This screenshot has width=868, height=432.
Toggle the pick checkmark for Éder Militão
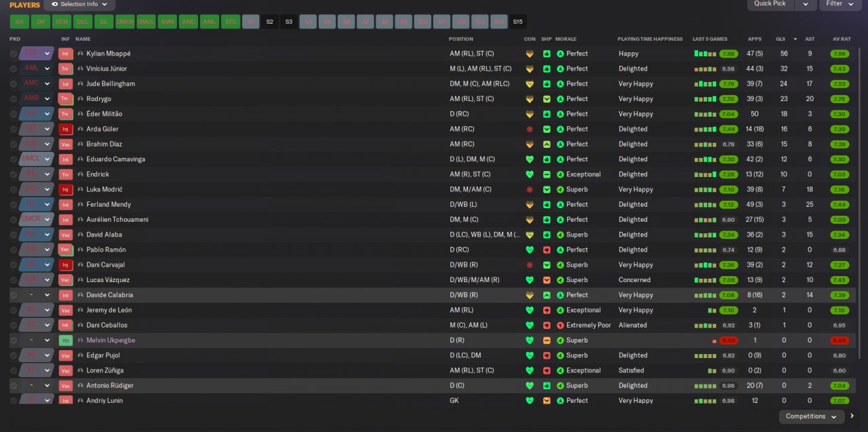tap(13, 114)
